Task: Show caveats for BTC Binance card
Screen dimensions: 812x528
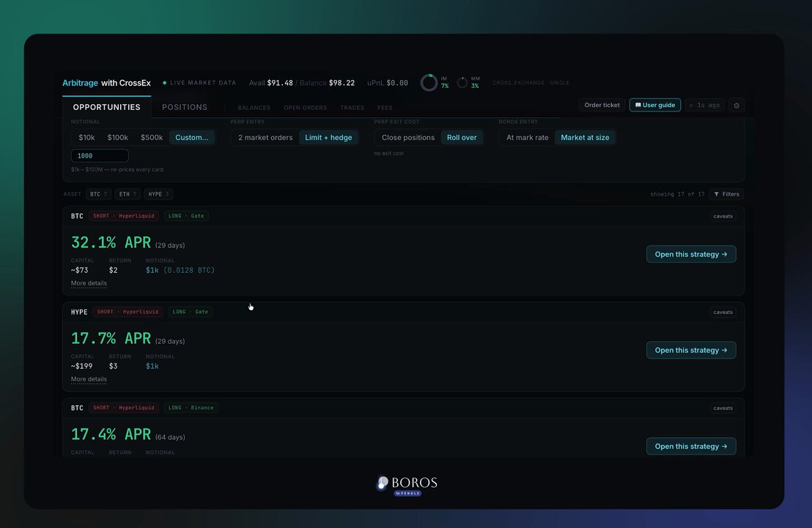Action: [x=723, y=408]
